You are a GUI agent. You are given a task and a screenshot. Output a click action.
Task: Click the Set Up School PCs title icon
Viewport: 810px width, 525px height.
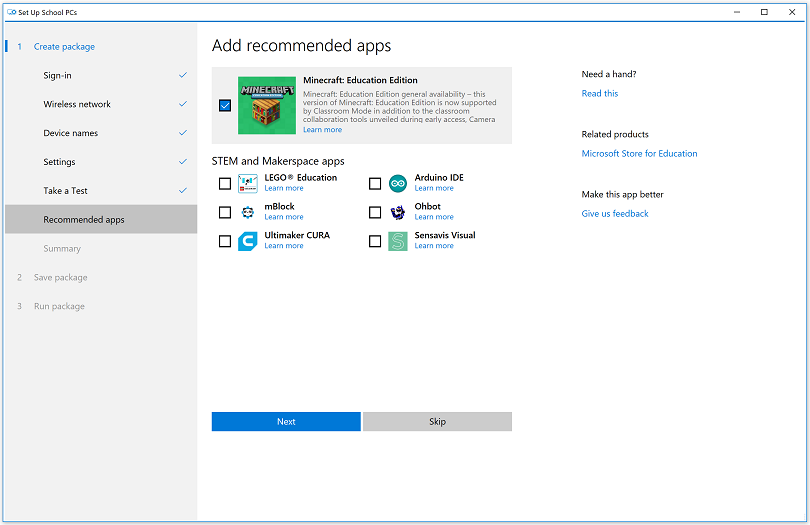click(x=10, y=12)
